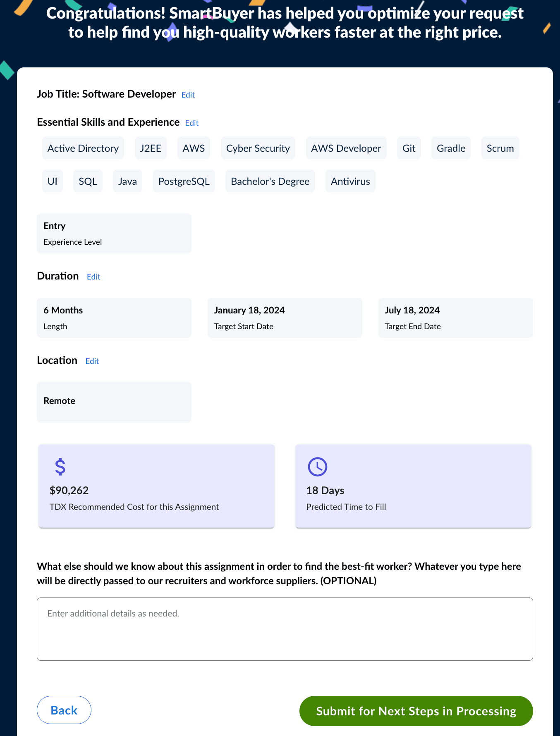Select the Scrum skill tag

tap(500, 148)
